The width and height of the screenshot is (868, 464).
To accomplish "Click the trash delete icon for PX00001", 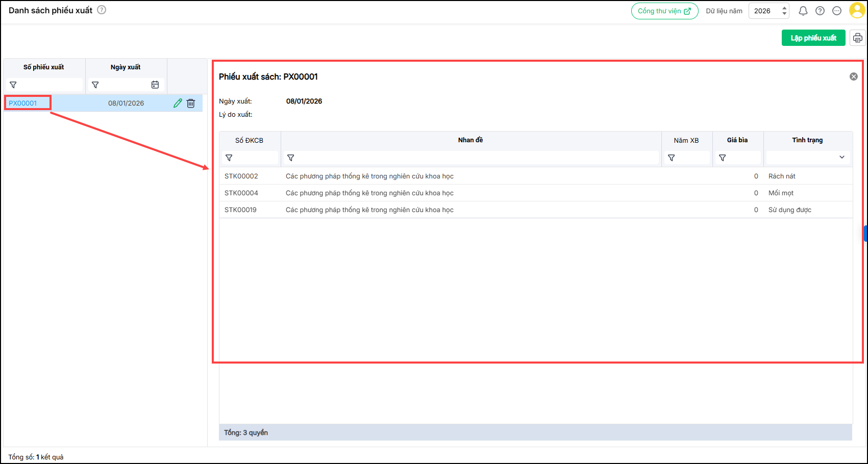I will click(191, 103).
